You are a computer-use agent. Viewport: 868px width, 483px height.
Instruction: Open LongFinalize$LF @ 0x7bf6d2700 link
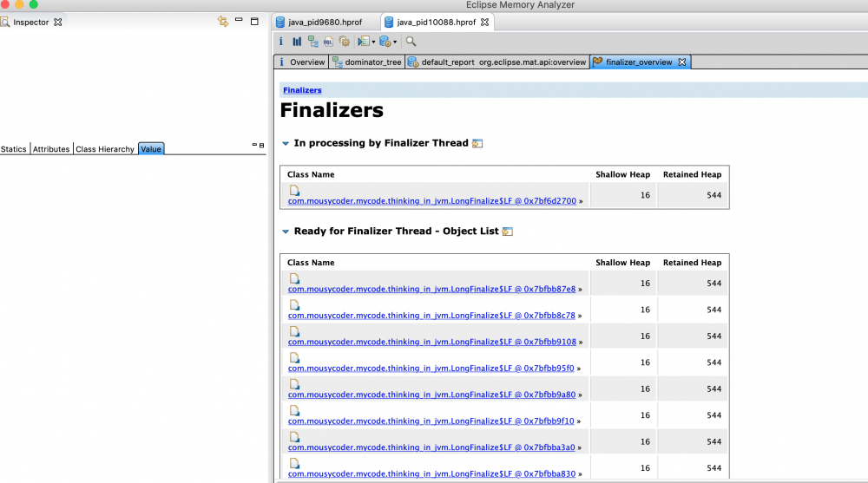[431, 201]
